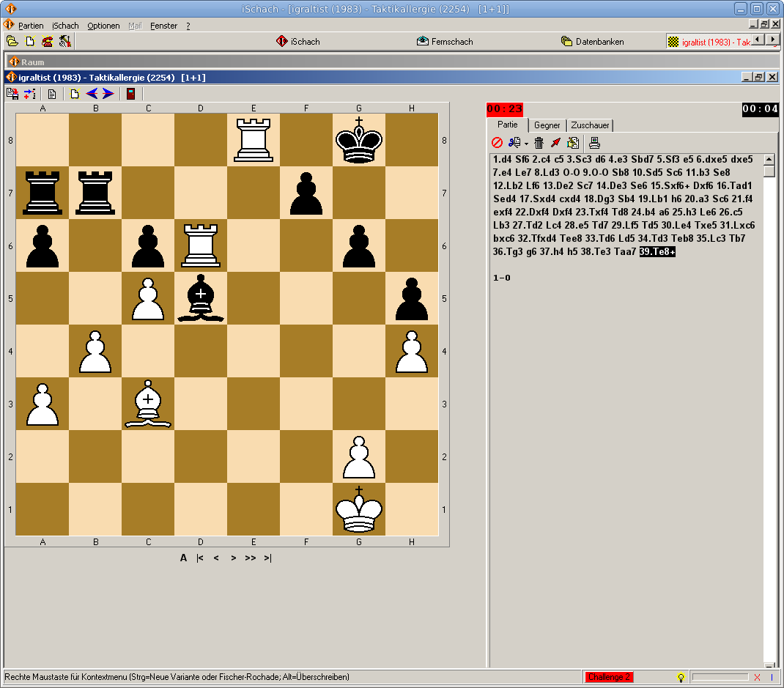Open the Fenster menu
The image size is (784, 688).
click(164, 26)
